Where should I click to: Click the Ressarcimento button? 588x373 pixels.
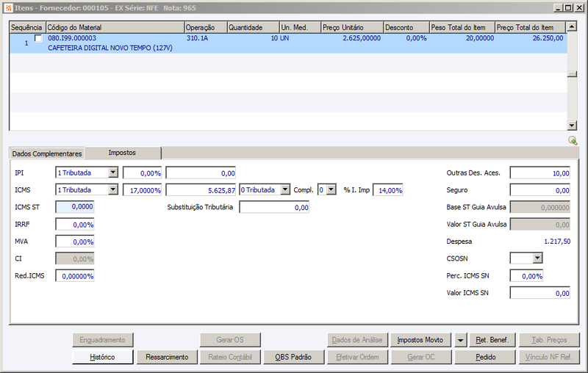coord(167,357)
